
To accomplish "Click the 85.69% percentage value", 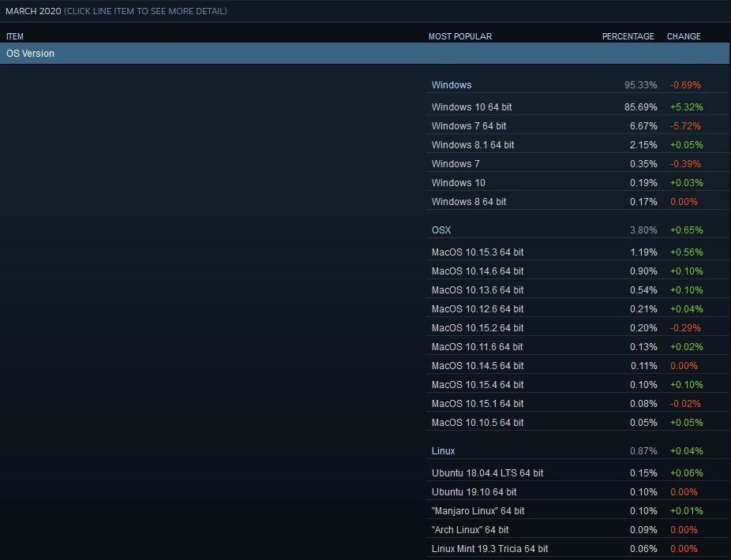I will coord(640,106).
